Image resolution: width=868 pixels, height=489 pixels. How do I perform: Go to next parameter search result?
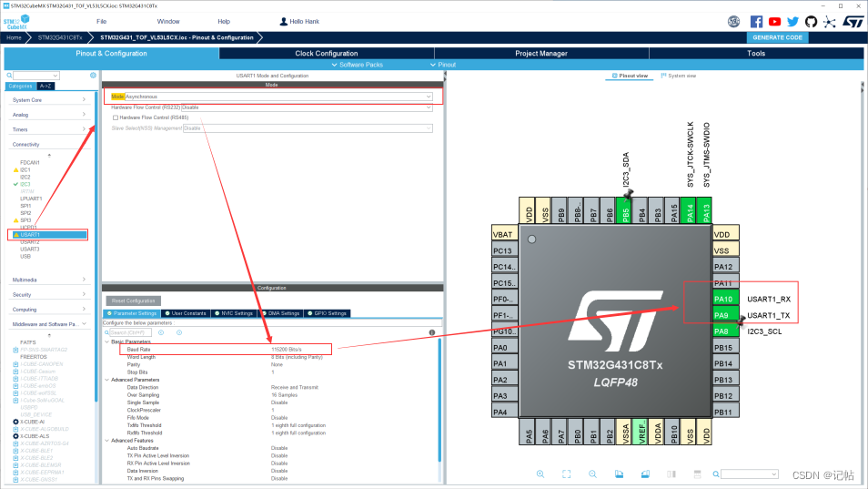(x=179, y=332)
